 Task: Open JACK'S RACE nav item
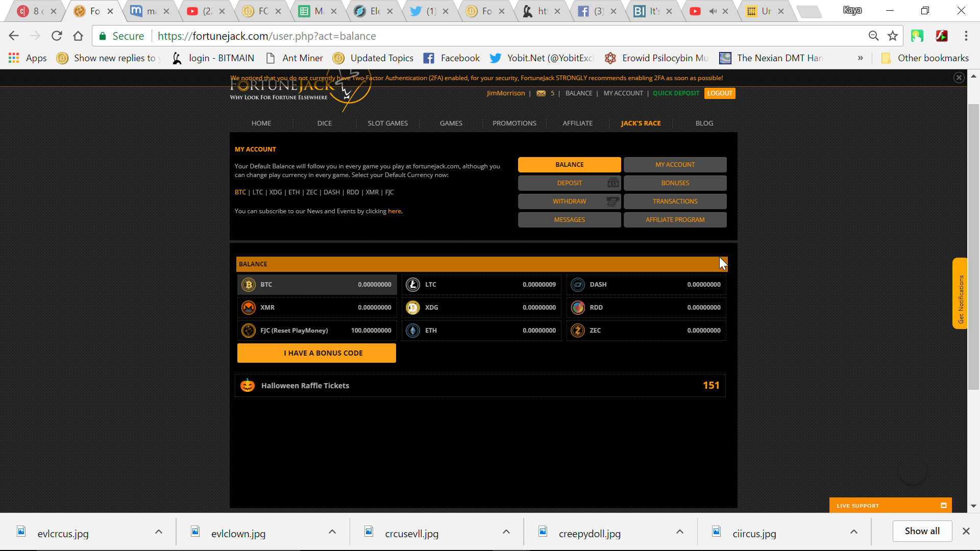click(x=641, y=123)
